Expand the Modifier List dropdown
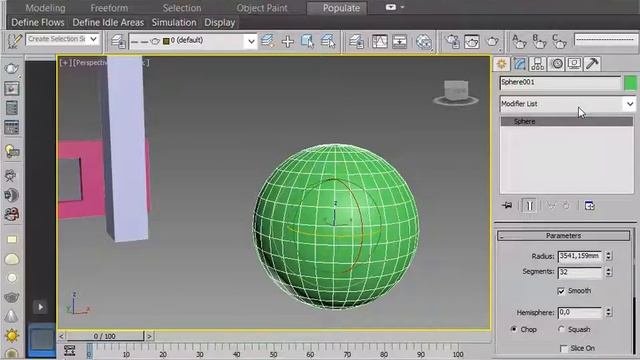Viewport: 640px width, 360px height. (x=630, y=104)
